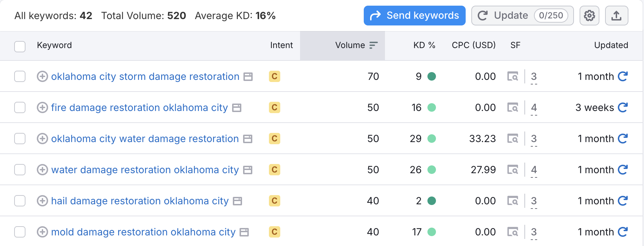The image size is (644, 246).
Task: Click the Commercial intent badge on hail damage row
Action: tap(274, 200)
